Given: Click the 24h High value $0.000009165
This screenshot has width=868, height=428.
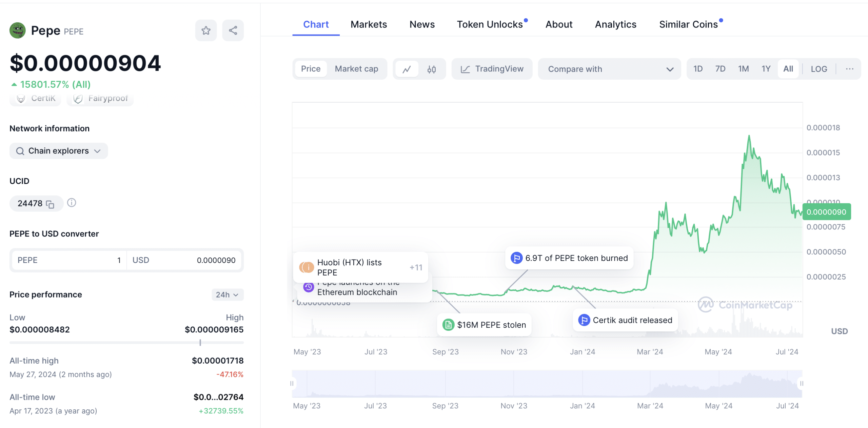Looking at the screenshot, I should (x=214, y=329).
